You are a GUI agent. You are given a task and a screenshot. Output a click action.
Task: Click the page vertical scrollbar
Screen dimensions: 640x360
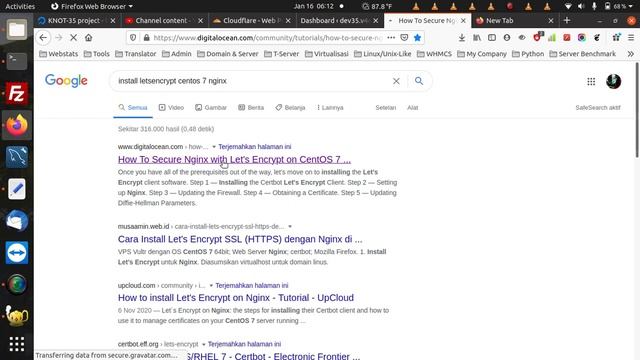pos(637,109)
